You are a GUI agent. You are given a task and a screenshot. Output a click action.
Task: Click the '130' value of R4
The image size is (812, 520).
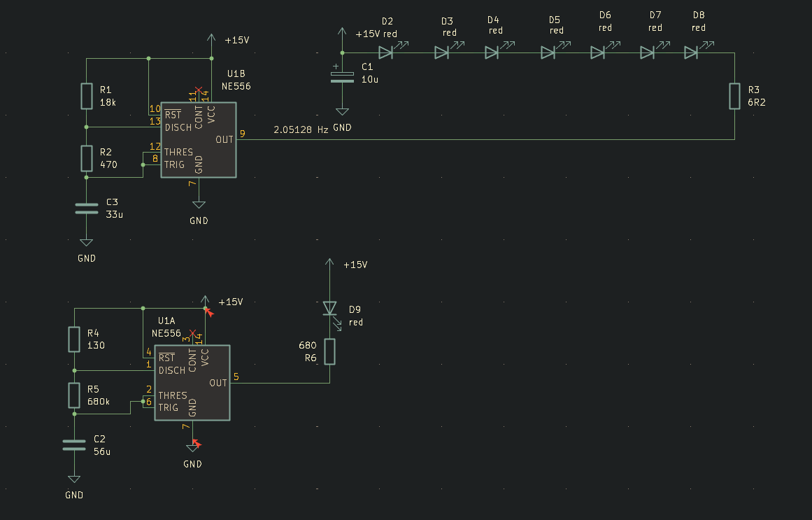[96, 345]
